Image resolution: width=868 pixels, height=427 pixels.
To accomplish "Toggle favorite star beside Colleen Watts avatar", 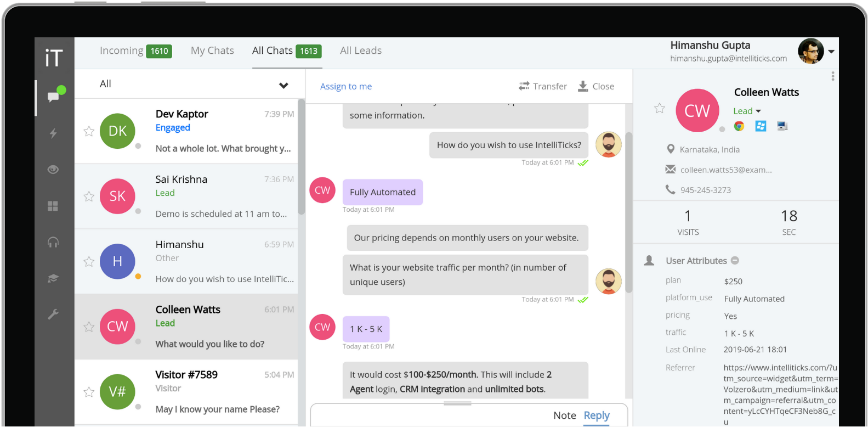I will 660,109.
